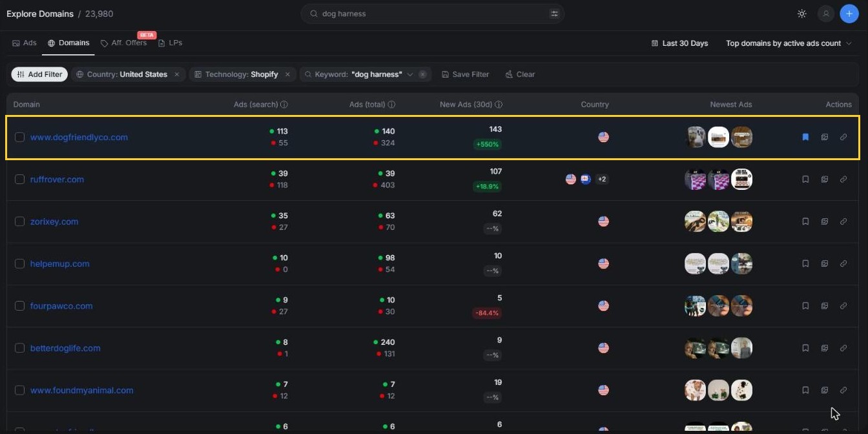The width and height of the screenshot is (868, 434).
Task: Expand the Keyword filter chevron
Action: coord(409,74)
